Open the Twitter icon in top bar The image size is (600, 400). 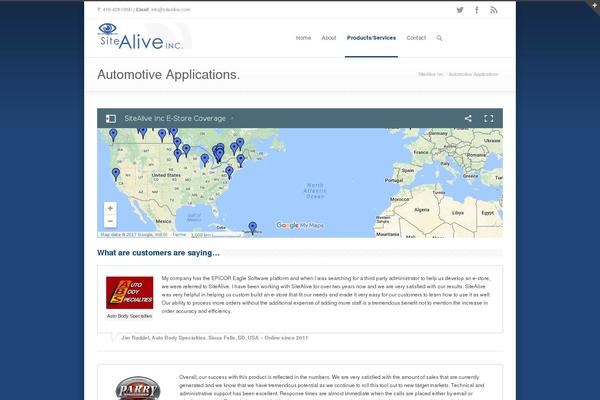click(x=460, y=10)
